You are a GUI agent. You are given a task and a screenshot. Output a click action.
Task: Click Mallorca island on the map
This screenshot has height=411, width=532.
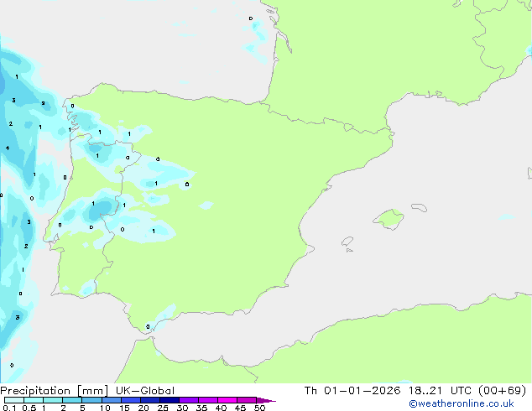[x=389, y=219]
